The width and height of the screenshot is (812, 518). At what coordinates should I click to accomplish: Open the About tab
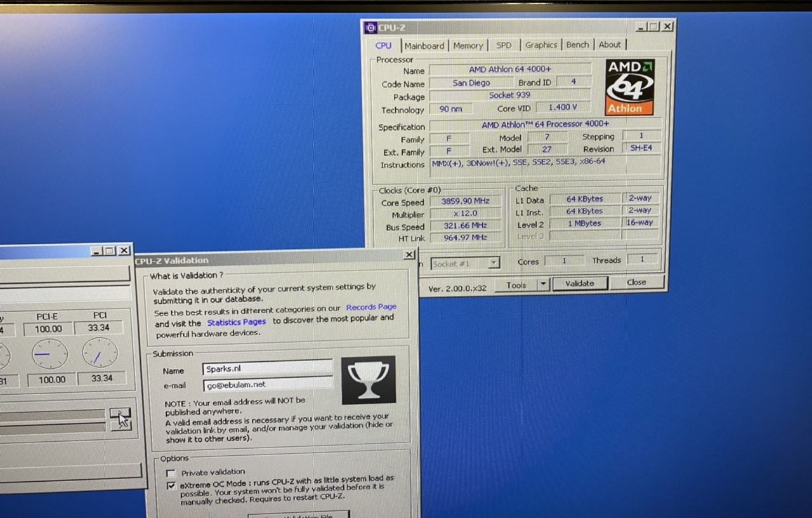click(610, 44)
